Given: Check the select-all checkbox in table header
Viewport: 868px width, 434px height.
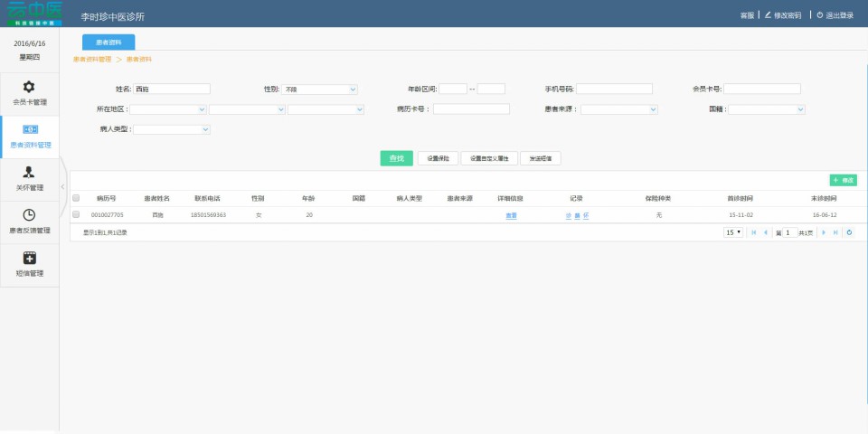Looking at the screenshot, I should click(x=76, y=198).
